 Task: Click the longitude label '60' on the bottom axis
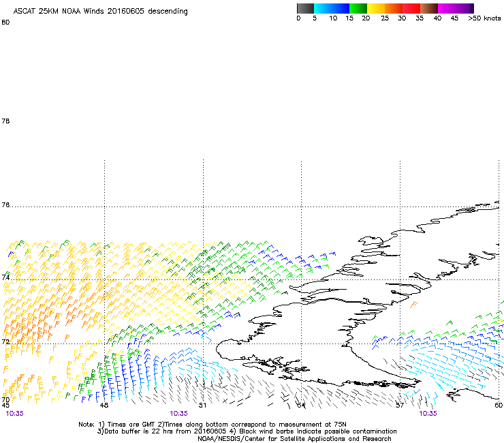[x=499, y=406]
